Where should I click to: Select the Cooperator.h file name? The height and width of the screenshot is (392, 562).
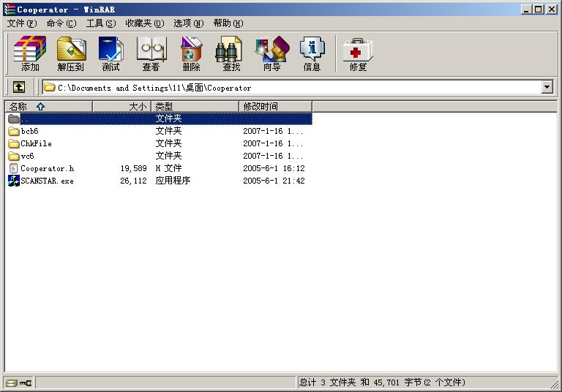click(x=48, y=168)
